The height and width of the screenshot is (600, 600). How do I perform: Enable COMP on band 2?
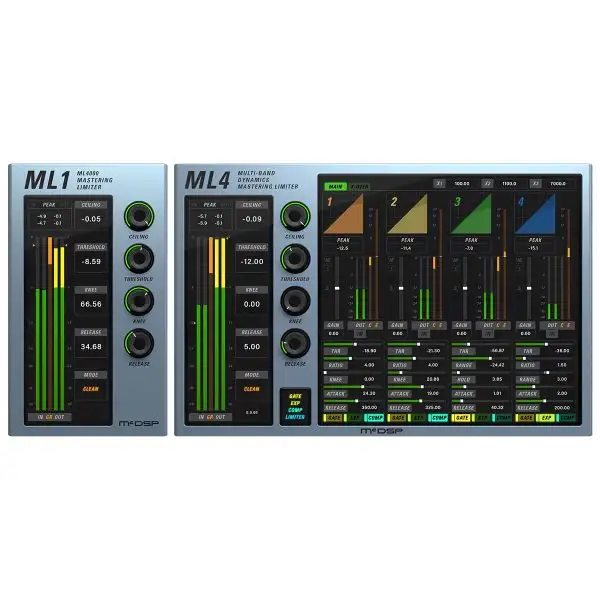[438, 417]
